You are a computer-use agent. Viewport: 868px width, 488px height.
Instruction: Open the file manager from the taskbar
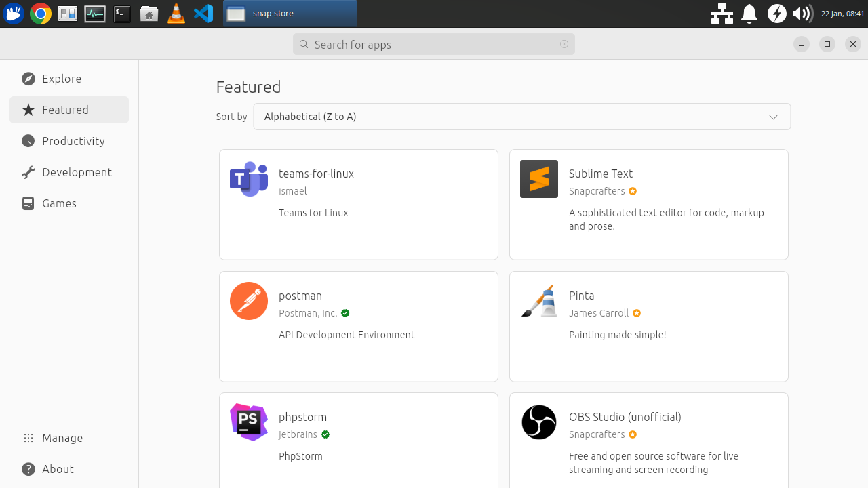coord(149,14)
